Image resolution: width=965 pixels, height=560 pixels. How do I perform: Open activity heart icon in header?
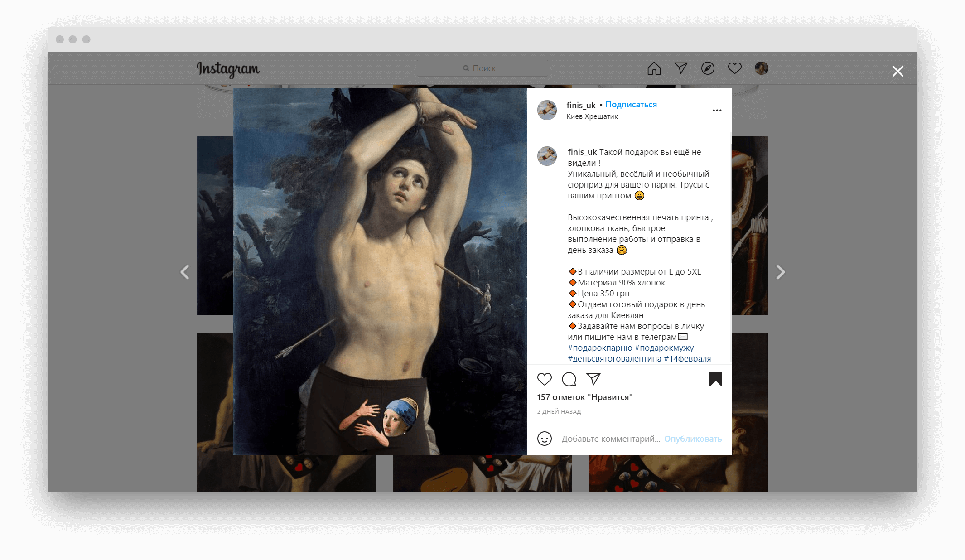(734, 68)
